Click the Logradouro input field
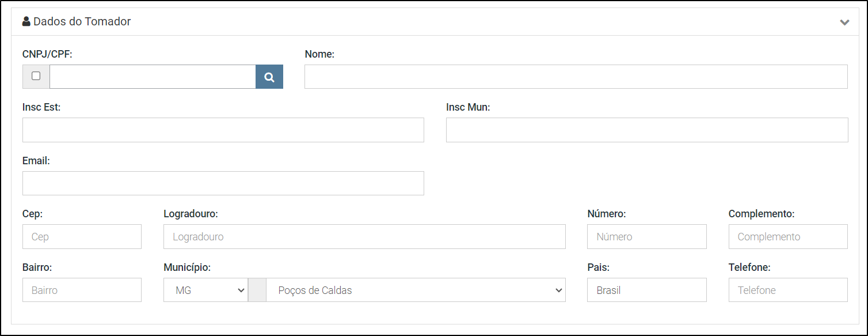868x336 pixels. (x=364, y=236)
